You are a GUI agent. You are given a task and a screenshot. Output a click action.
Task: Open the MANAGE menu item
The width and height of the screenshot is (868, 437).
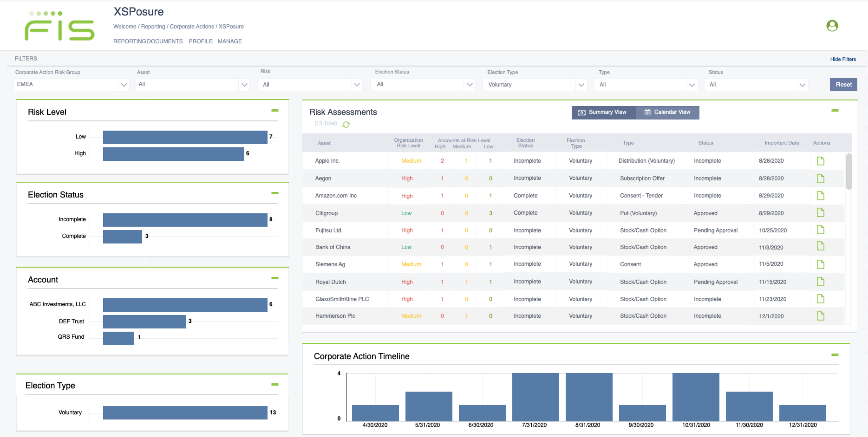click(x=230, y=41)
